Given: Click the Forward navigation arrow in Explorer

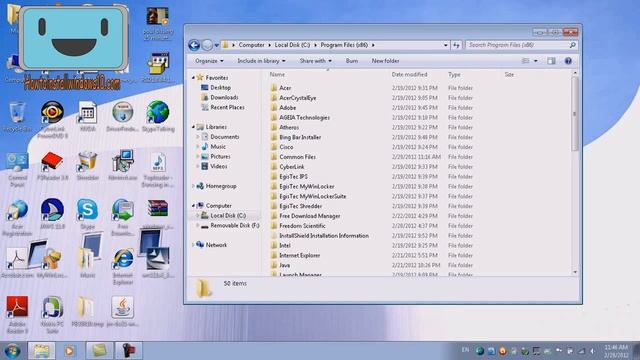Looking at the screenshot, I should click(x=207, y=45).
